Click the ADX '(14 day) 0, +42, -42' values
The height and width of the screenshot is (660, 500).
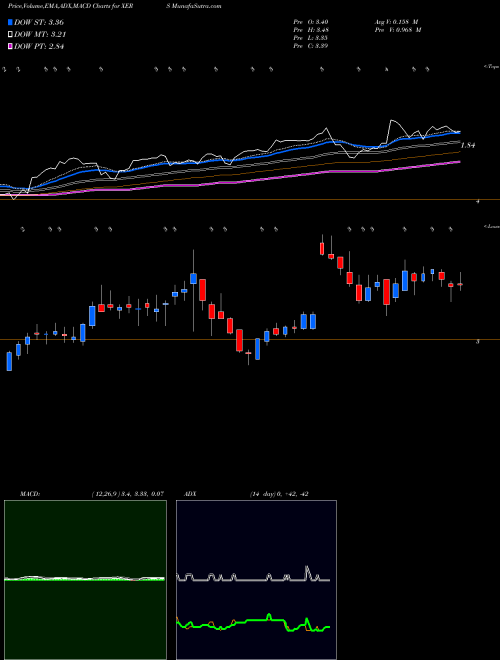pos(279,494)
